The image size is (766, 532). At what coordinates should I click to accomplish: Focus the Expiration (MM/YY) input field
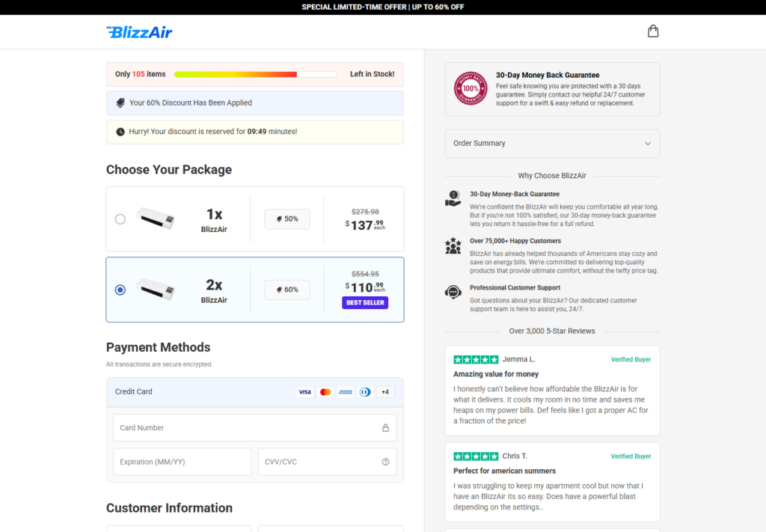(x=183, y=462)
